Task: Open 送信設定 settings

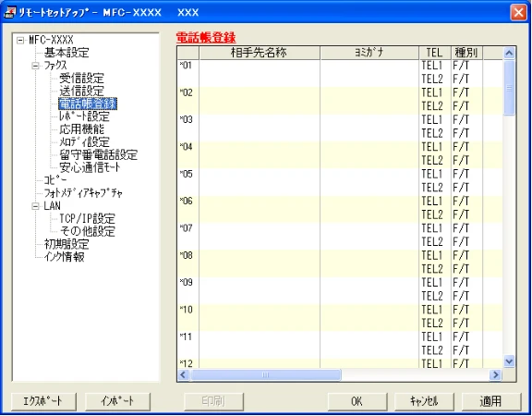Action: tap(82, 91)
